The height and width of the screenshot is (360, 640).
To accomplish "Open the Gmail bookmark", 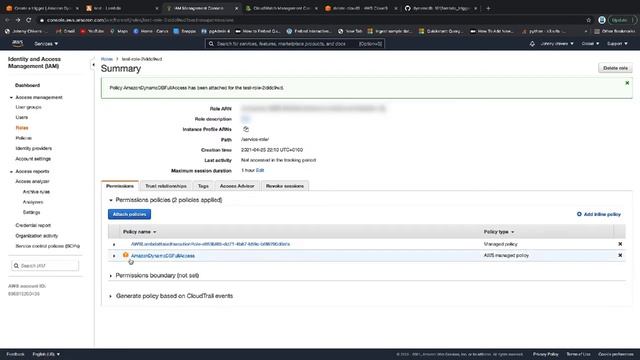I will tap(65, 31).
